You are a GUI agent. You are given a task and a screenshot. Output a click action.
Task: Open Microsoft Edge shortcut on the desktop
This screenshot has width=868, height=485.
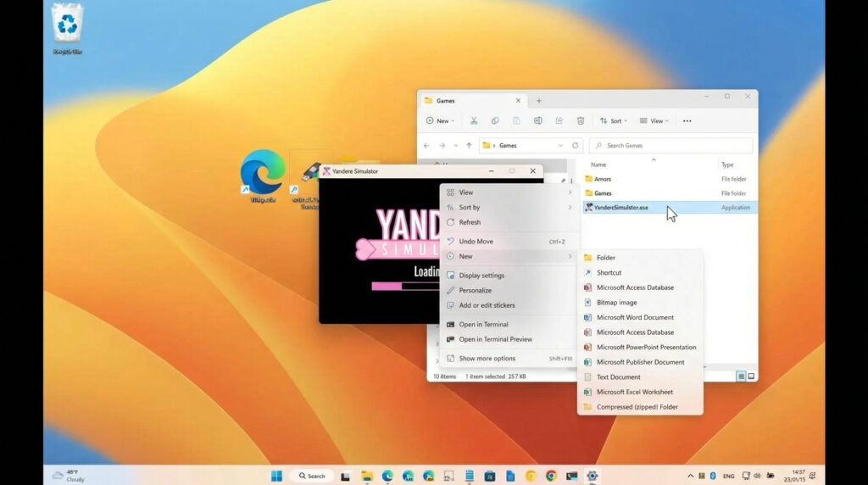pyautogui.click(x=262, y=172)
